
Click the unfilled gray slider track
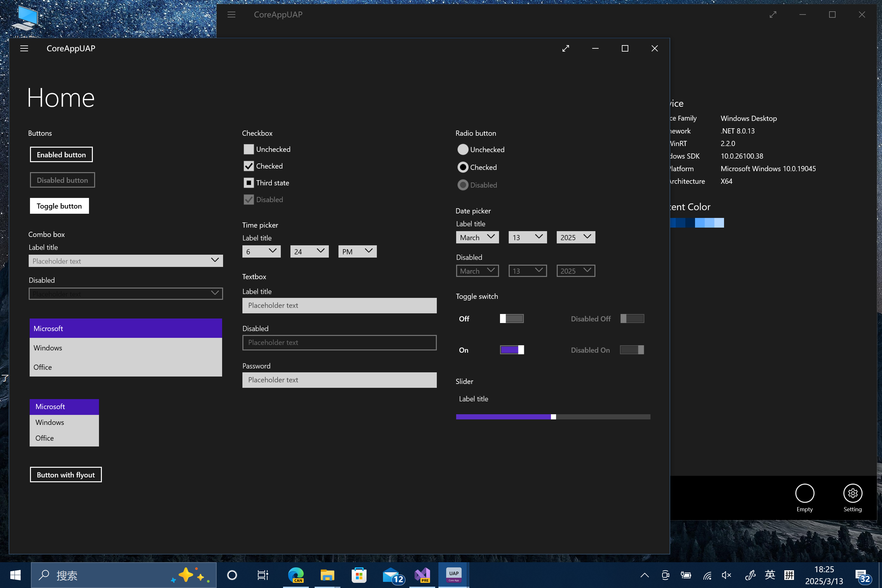pos(603,417)
